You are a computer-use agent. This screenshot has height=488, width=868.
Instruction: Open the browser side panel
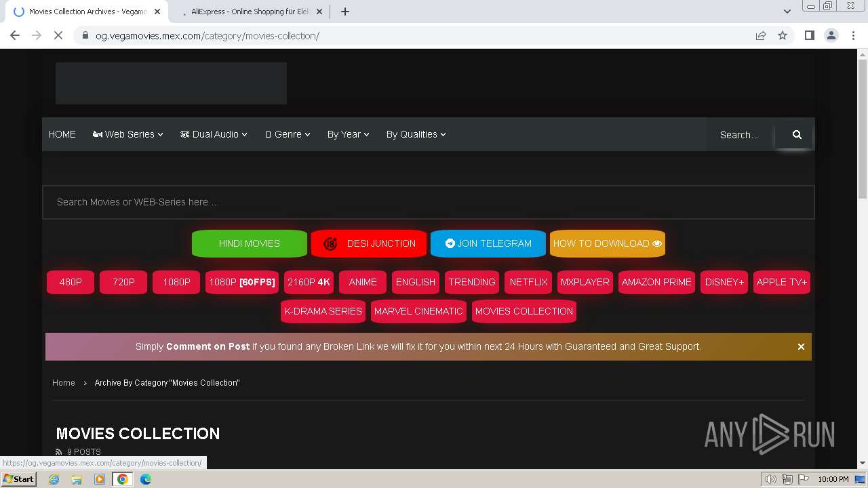pos(809,35)
